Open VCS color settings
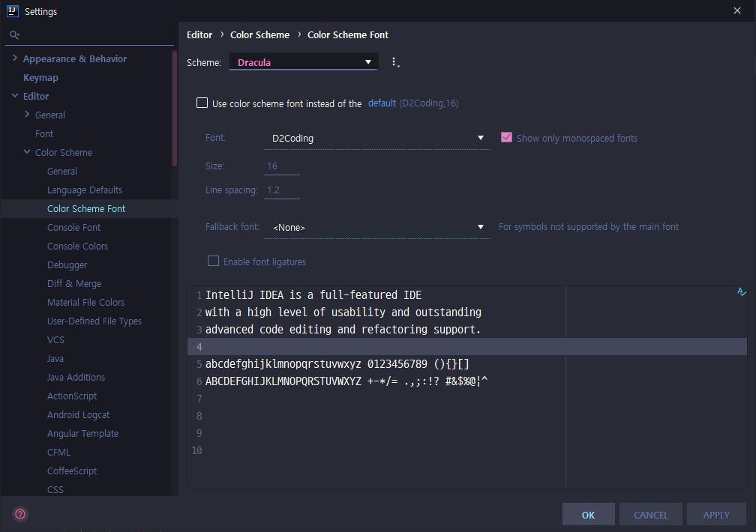The height and width of the screenshot is (532, 756). [x=55, y=340]
